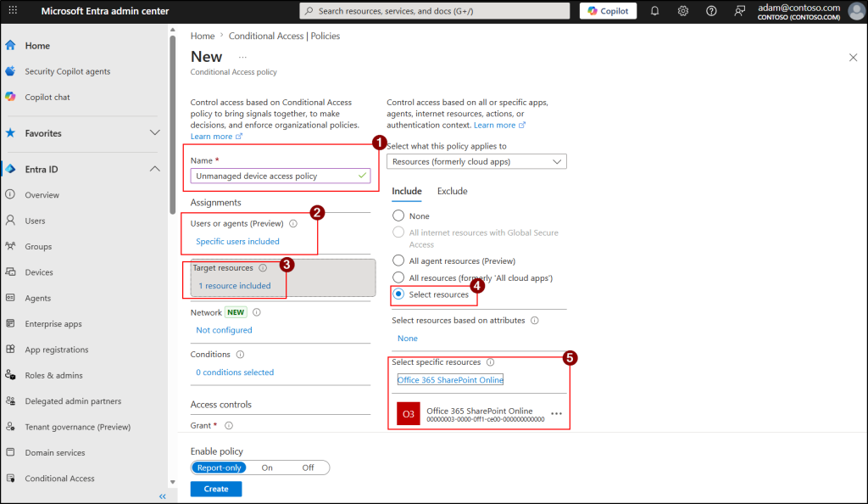868x504 pixels.
Task: Open the account avatar for adam@contoso.com
Action: (x=856, y=11)
